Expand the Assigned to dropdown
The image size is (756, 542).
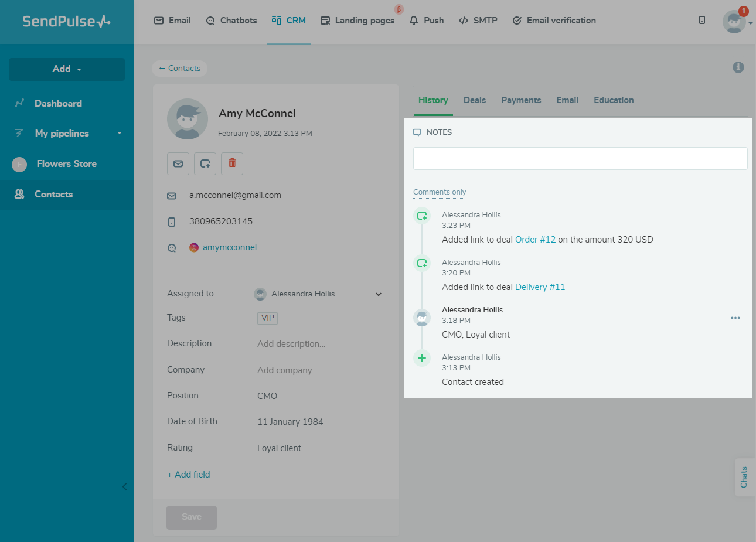[379, 294]
